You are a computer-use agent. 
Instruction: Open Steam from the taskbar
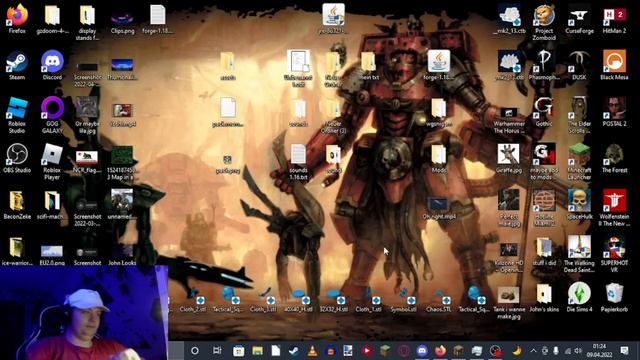pyautogui.click(x=293, y=351)
